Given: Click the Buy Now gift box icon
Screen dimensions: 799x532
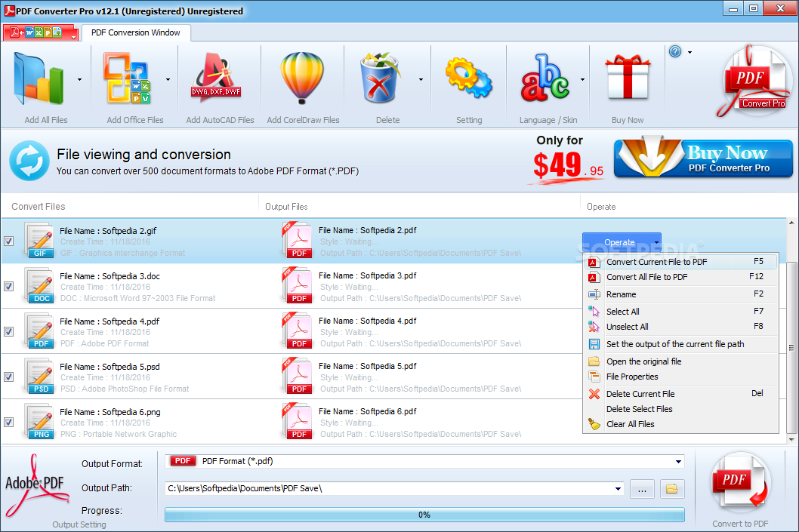Looking at the screenshot, I should click(628, 78).
